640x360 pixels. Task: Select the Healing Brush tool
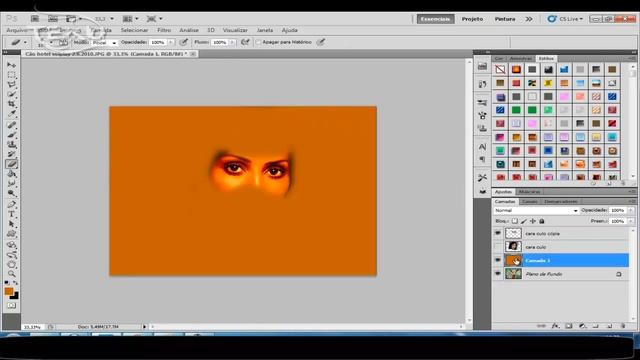click(11, 125)
